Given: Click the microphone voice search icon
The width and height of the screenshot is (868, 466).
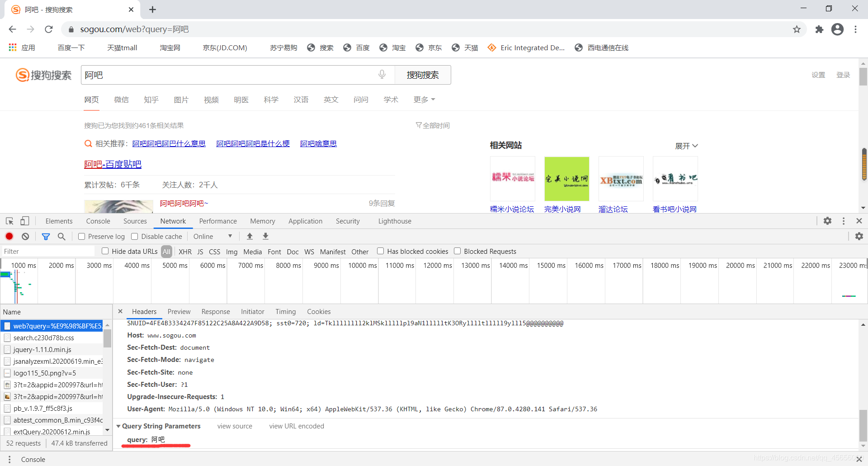Looking at the screenshot, I should tap(382, 75).
